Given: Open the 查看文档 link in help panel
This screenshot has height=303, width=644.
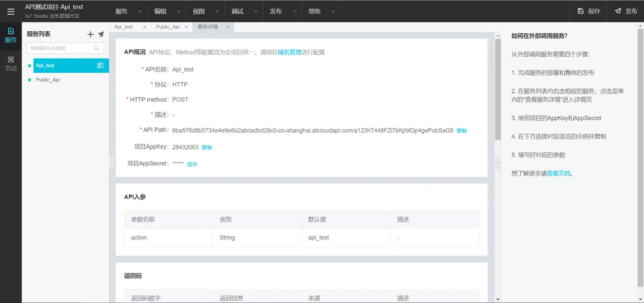Looking at the screenshot, I should (x=558, y=174).
